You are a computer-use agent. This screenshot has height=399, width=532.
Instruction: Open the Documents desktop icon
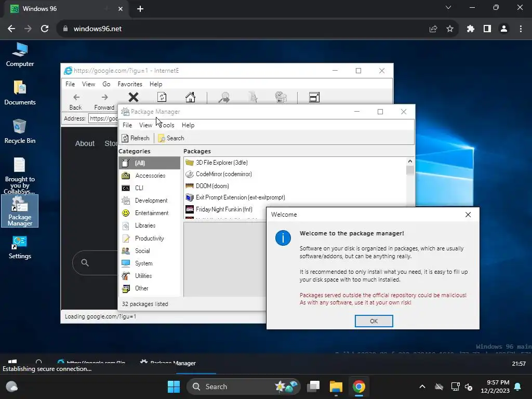click(20, 92)
